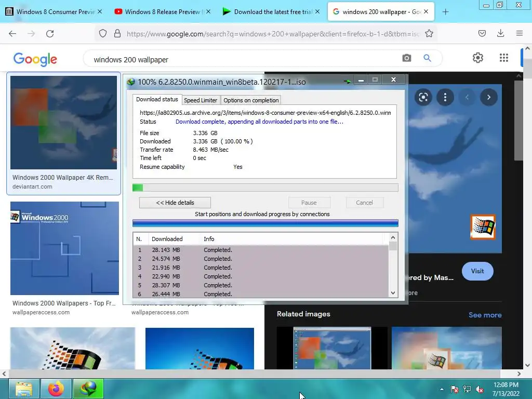Click the Pause button in IDM
532x399 pixels.
(x=309, y=203)
